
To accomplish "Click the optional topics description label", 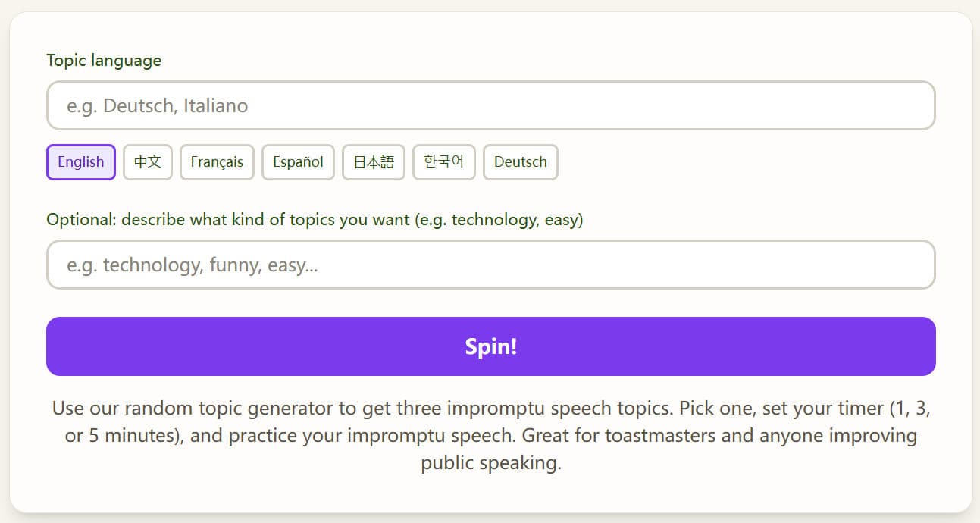I will point(315,219).
